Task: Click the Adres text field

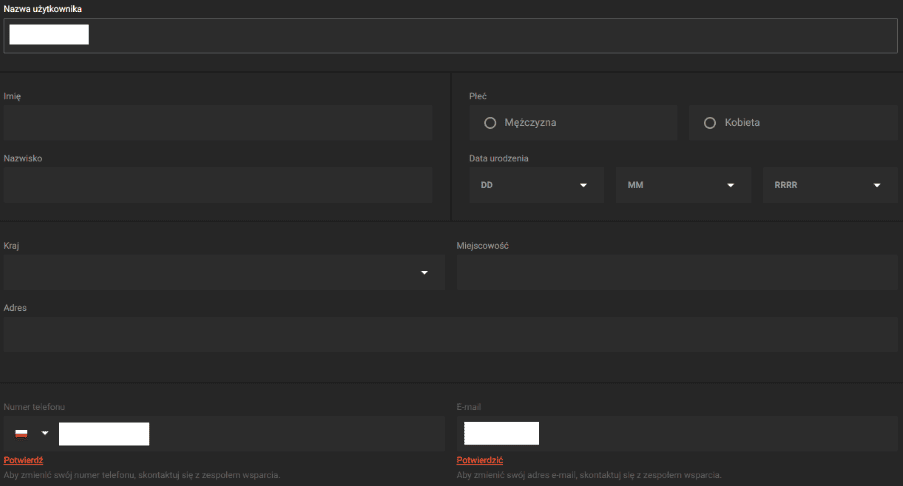Action: point(450,334)
